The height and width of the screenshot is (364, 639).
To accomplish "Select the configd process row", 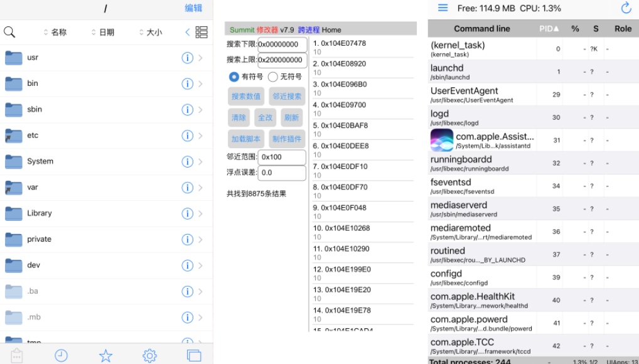I will [x=534, y=277].
